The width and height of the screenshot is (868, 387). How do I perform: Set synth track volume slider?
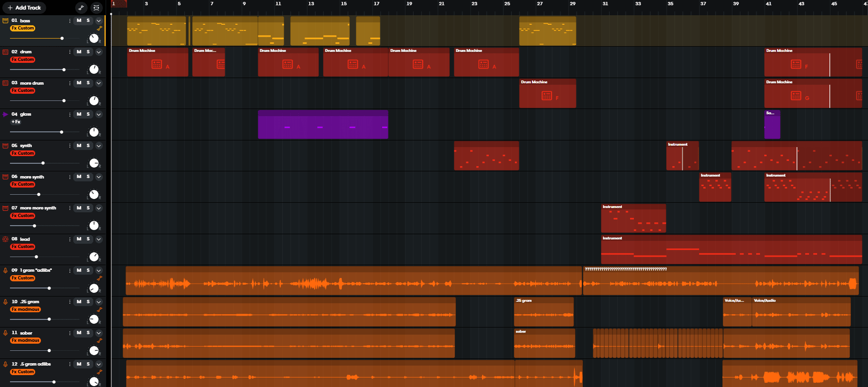[45, 163]
